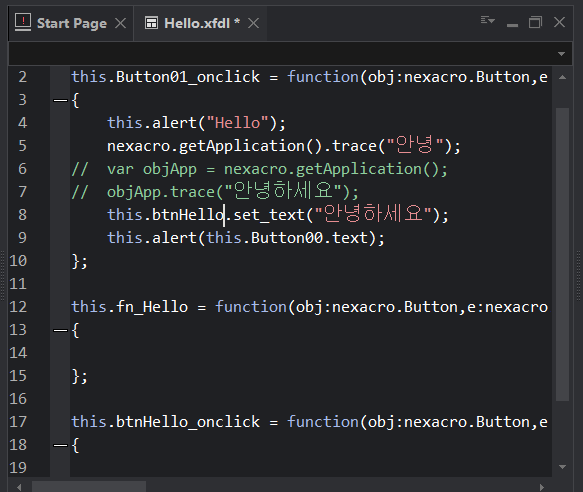Click line number 8 in the gutter

click(22, 215)
